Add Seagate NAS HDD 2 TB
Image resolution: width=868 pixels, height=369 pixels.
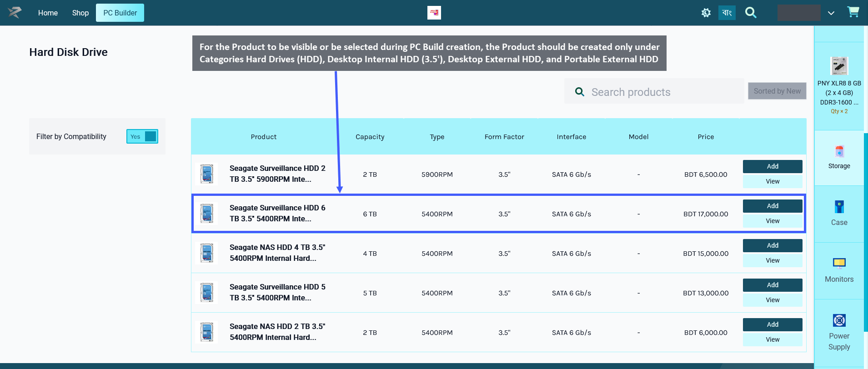point(773,324)
